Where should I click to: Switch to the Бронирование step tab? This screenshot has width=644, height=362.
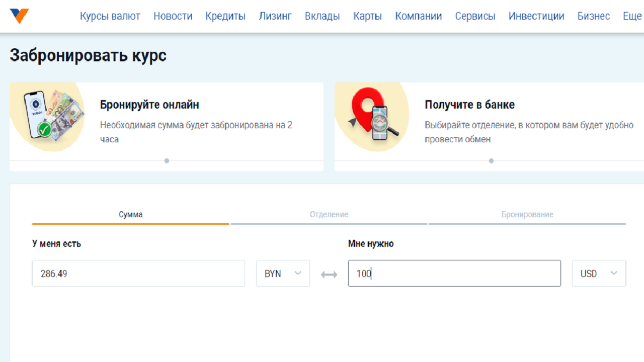(x=527, y=215)
